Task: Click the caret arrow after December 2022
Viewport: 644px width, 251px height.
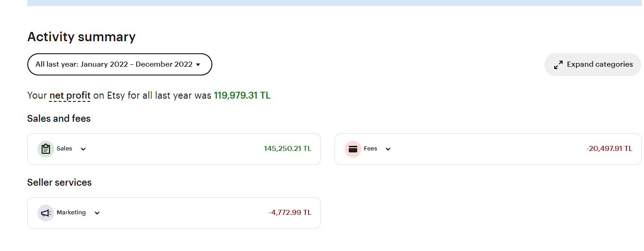Action: coord(198,65)
